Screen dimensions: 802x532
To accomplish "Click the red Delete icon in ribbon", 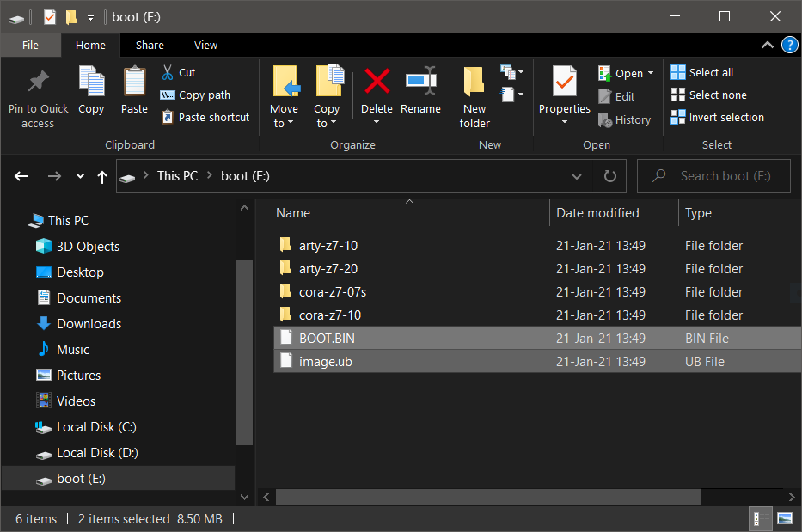I will pyautogui.click(x=377, y=82).
